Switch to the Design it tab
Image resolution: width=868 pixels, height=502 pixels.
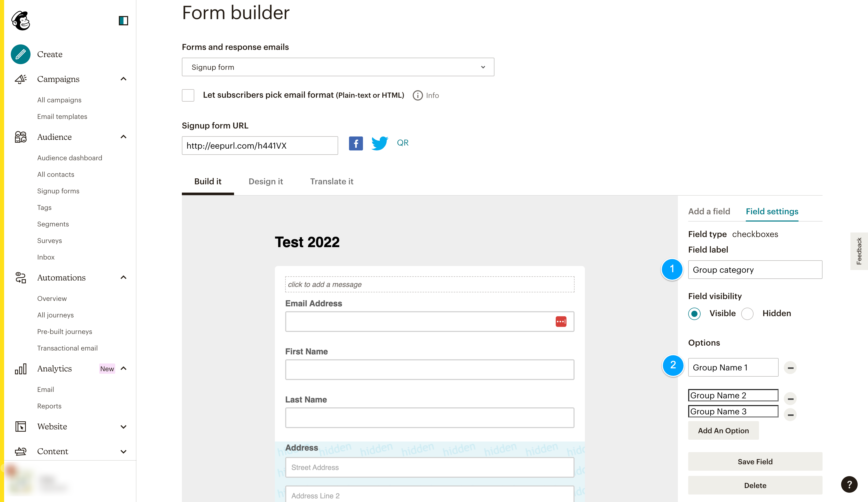[x=266, y=181]
